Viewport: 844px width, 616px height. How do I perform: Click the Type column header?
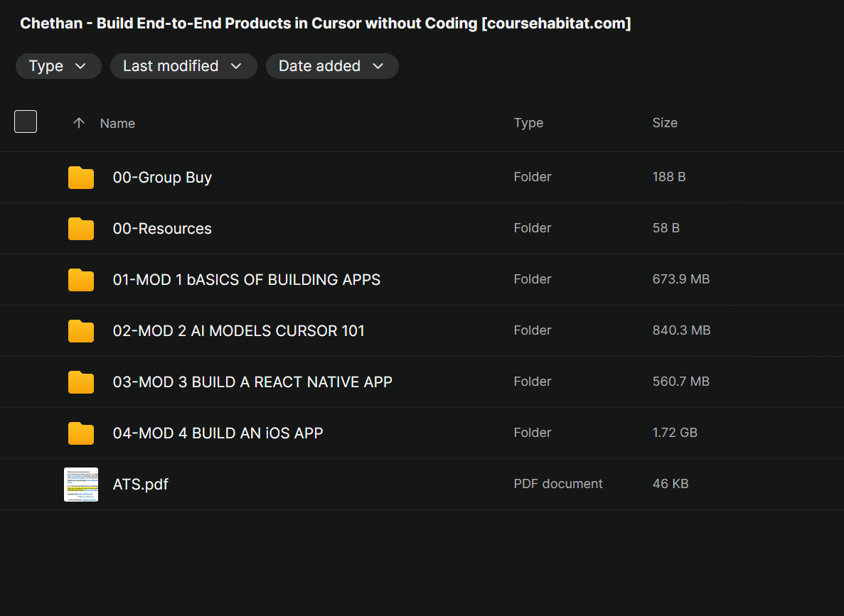(528, 123)
